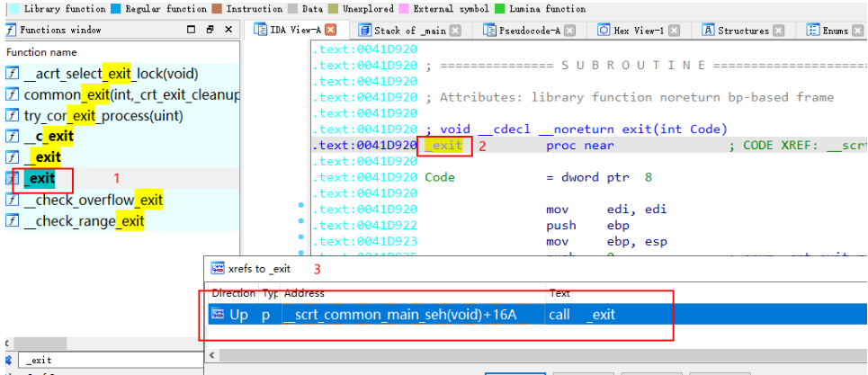Select __acrt_select_exit_lock(void) function row
This screenshot has width=868, height=375.
click(x=122, y=74)
